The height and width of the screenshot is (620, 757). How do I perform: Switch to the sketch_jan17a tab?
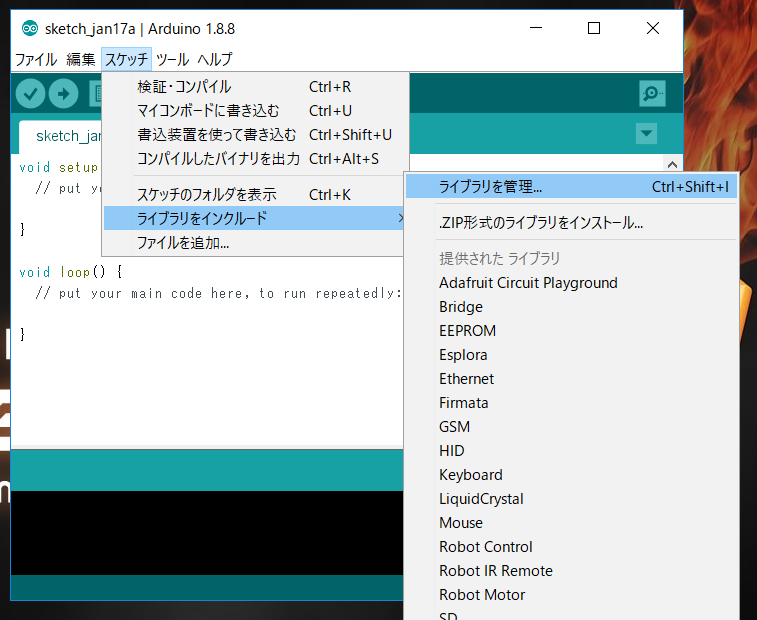pos(60,136)
